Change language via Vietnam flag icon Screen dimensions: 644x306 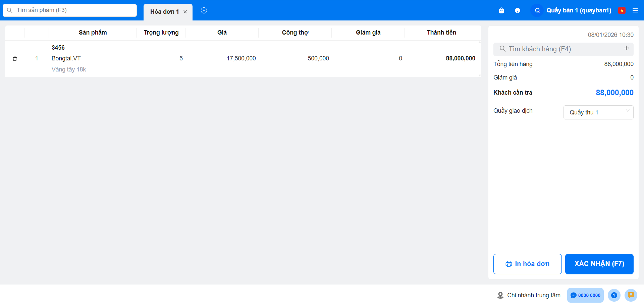click(x=622, y=11)
